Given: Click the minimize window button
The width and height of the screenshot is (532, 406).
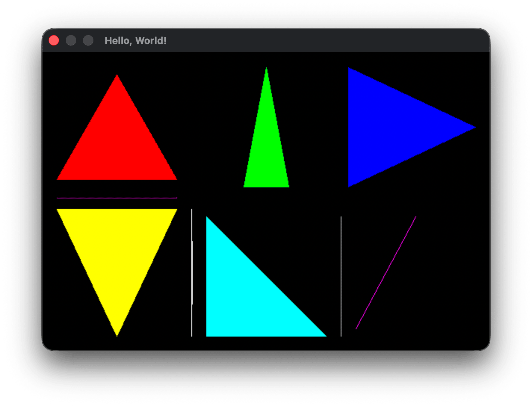Looking at the screenshot, I should [x=71, y=40].
